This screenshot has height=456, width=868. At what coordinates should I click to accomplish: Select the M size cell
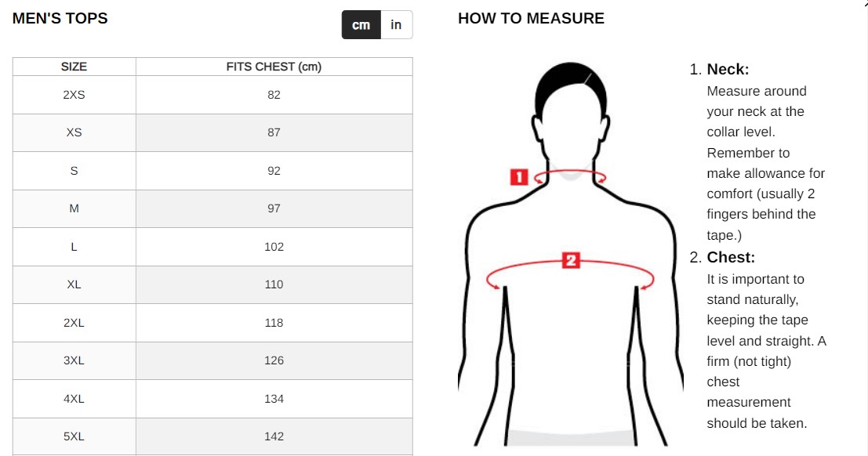point(74,208)
